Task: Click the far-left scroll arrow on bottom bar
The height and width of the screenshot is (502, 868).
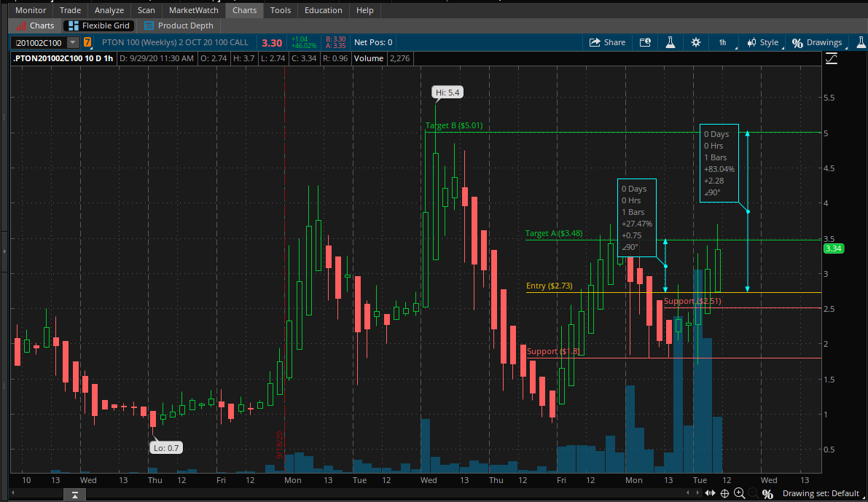Action: coord(12,493)
